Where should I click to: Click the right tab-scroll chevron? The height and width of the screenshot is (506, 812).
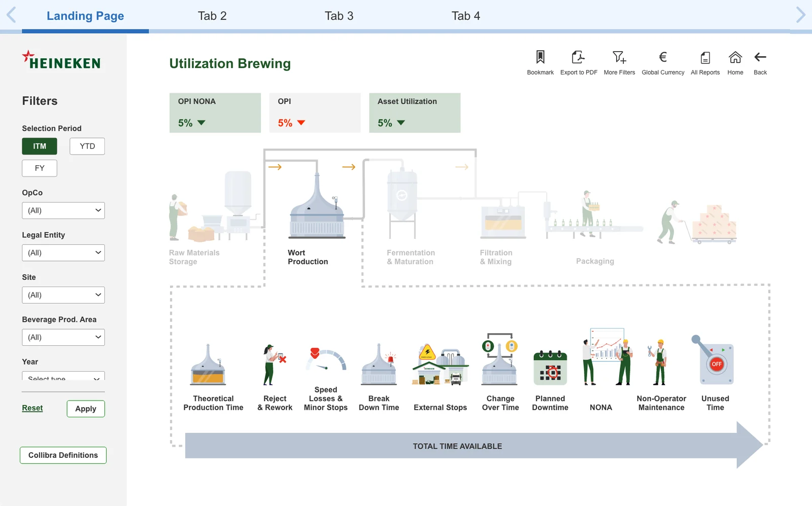tap(800, 15)
